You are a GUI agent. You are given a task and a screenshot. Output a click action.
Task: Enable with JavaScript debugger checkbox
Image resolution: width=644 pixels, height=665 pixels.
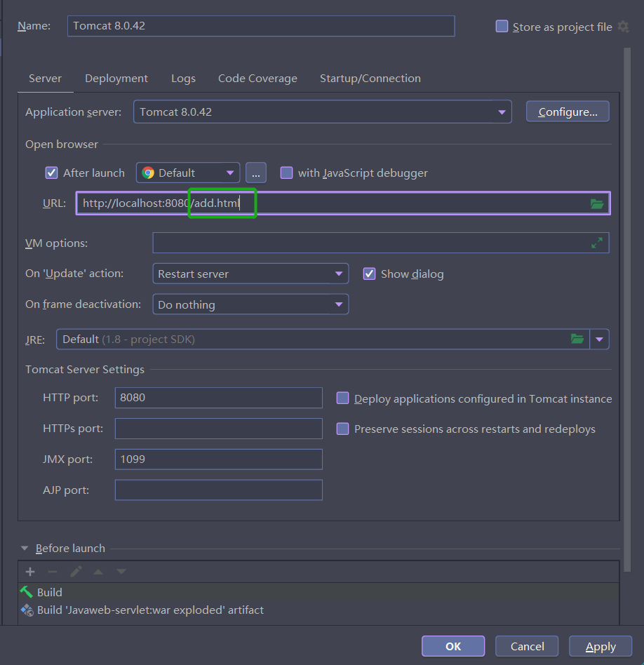pos(286,173)
